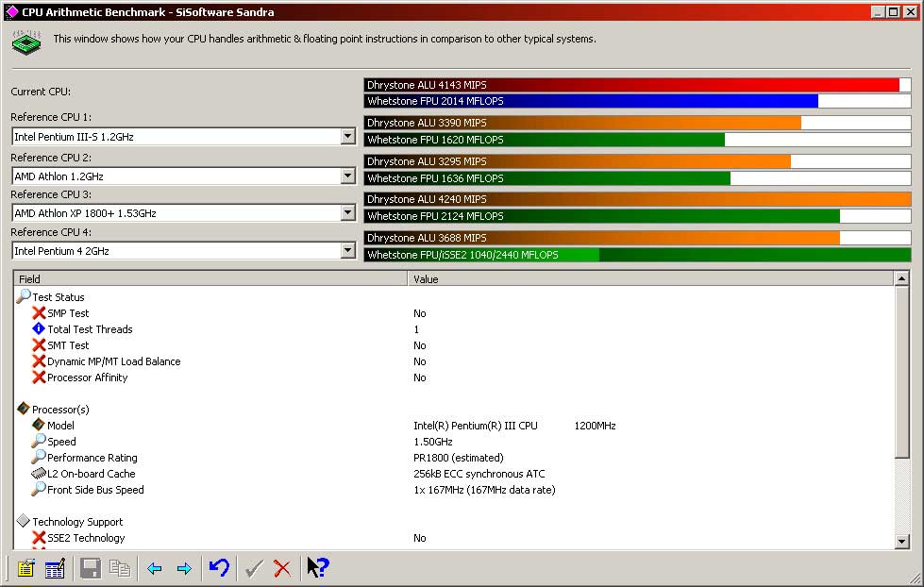Select the blue info icon for Total Test Threads
The height and width of the screenshot is (587, 924).
click(39, 328)
